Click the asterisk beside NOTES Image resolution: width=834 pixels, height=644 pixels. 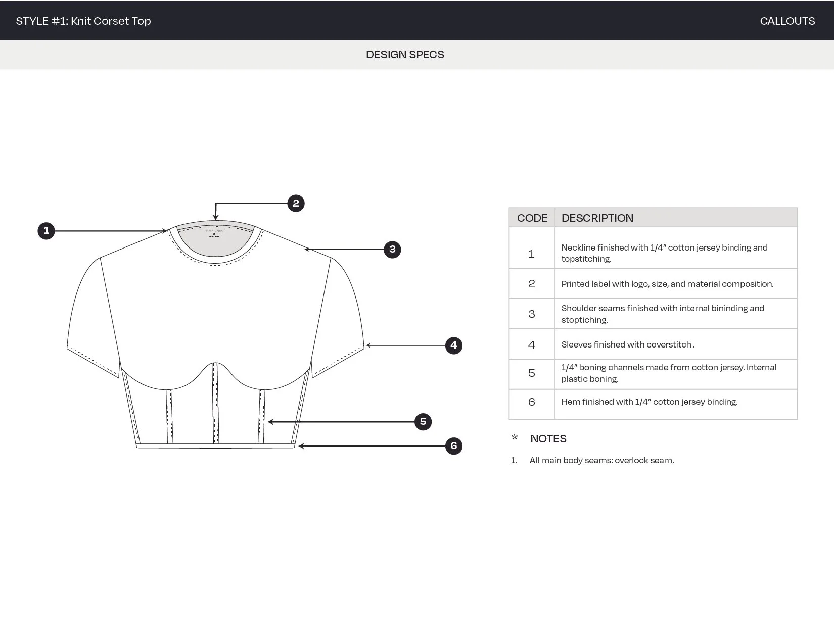pyautogui.click(x=515, y=437)
